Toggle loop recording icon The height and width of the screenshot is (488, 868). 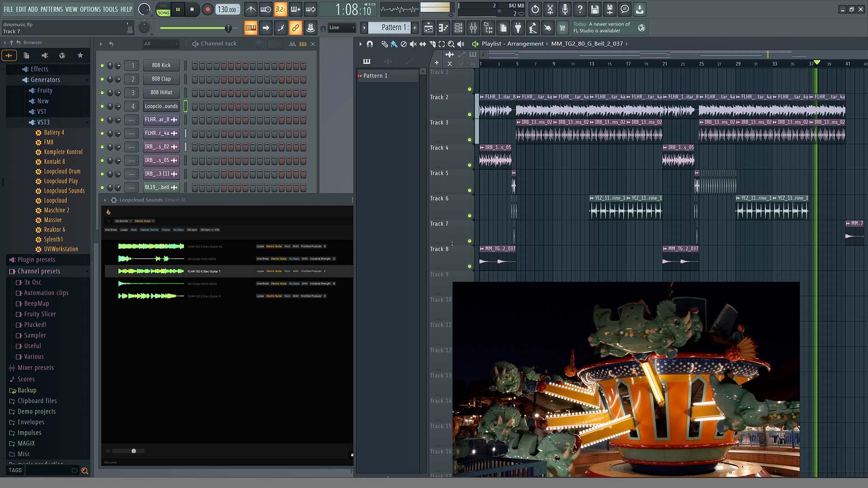pos(311,9)
